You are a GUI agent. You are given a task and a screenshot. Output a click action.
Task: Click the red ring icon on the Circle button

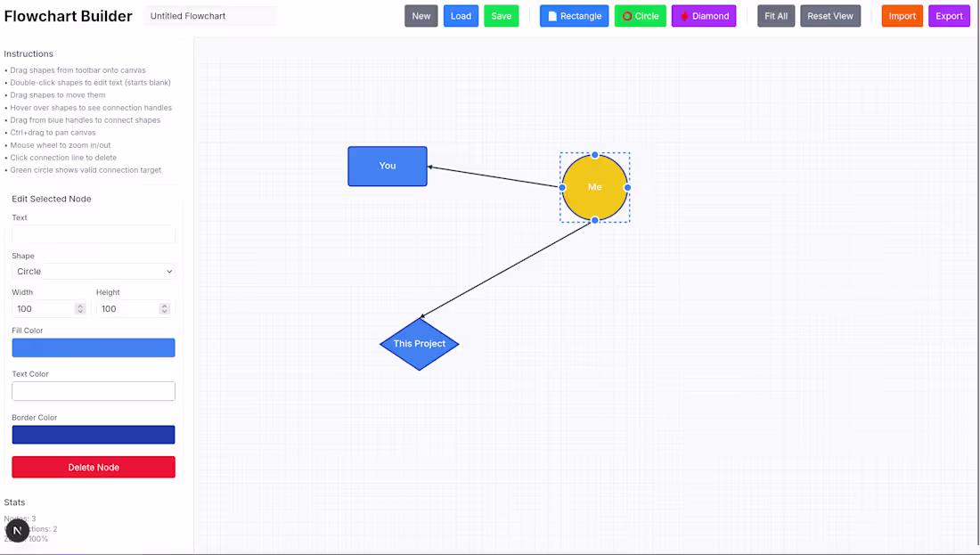627,16
